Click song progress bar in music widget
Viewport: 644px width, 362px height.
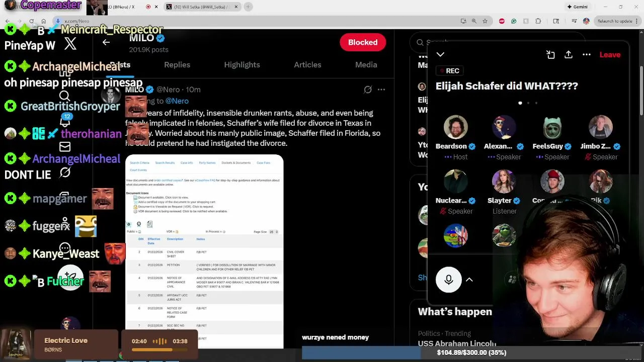pyautogui.click(x=159, y=349)
